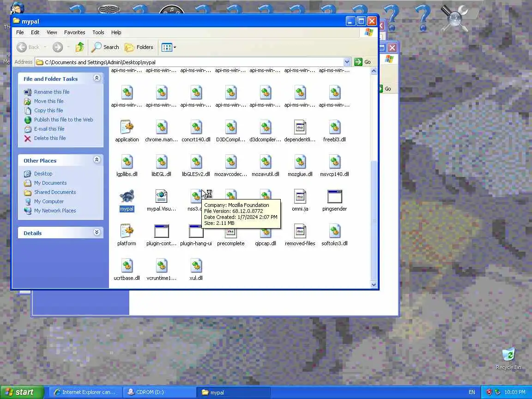Open the Views dropdown button

[x=169, y=47]
